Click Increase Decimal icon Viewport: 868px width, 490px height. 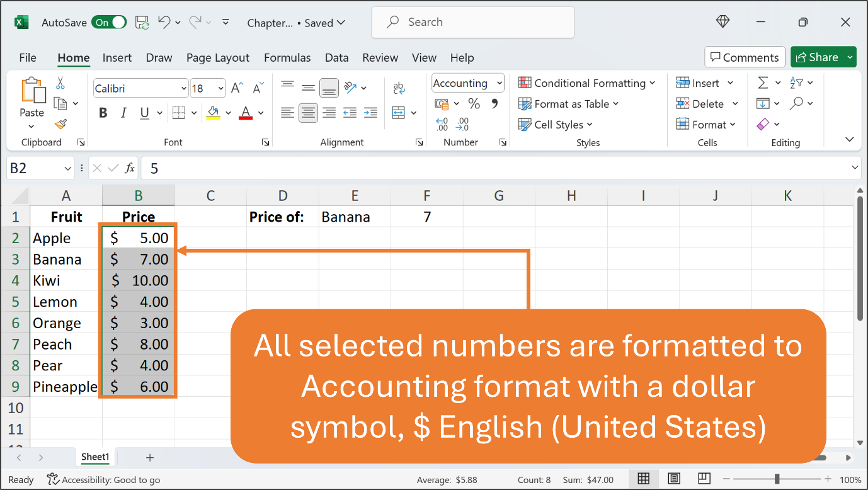click(x=442, y=124)
